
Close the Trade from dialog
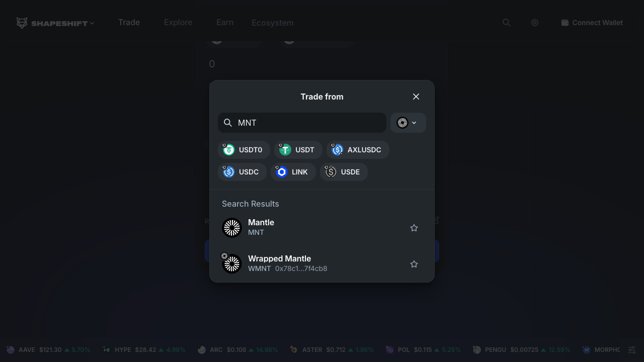click(416, 97)
